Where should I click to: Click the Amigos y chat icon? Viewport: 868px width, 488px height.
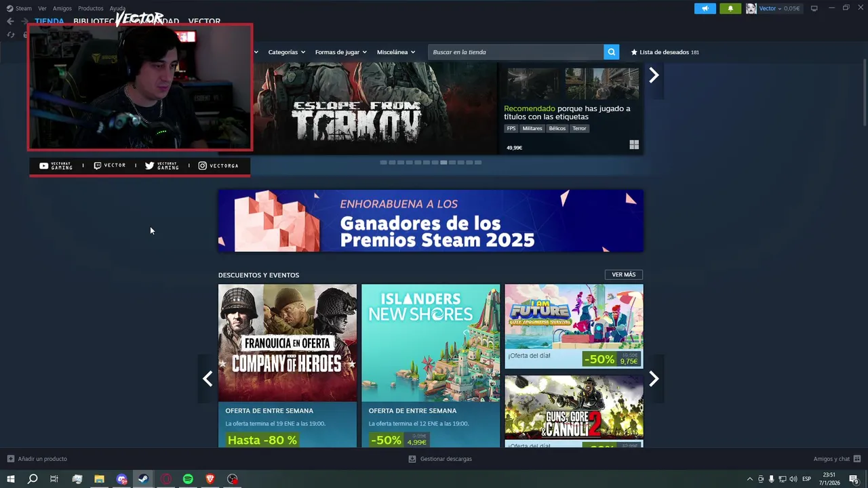[x=857, y=459]
